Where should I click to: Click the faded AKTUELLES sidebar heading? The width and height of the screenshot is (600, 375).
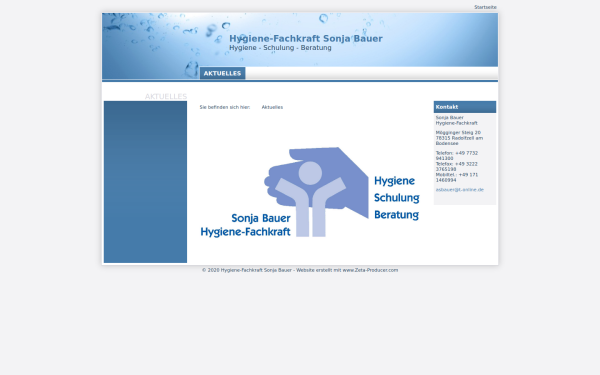click(x=166, y=96)
